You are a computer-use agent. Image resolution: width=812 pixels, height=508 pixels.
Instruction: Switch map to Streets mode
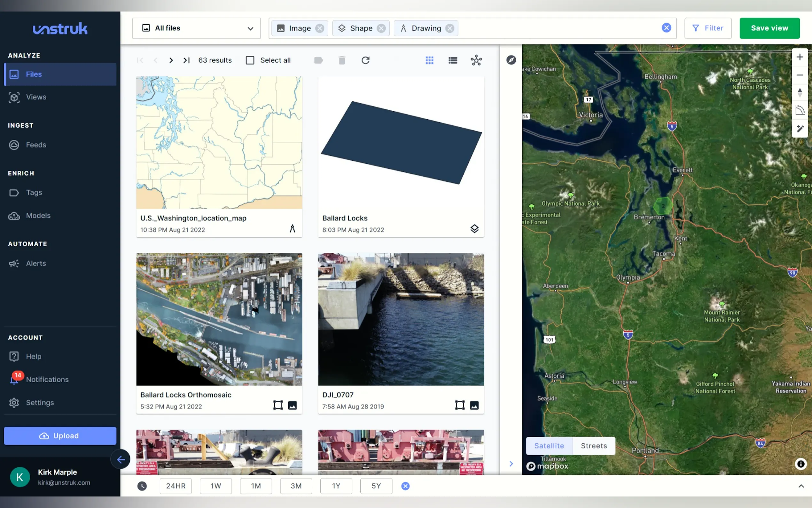pos(593,446)
